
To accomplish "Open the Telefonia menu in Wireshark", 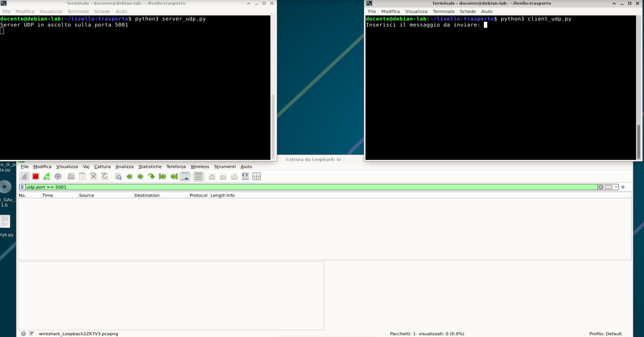I will (x=176, y=167).
